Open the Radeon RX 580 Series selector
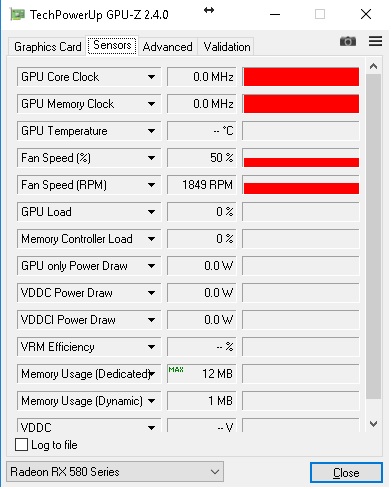Screen dimensions: 391x489 [115, 472]
